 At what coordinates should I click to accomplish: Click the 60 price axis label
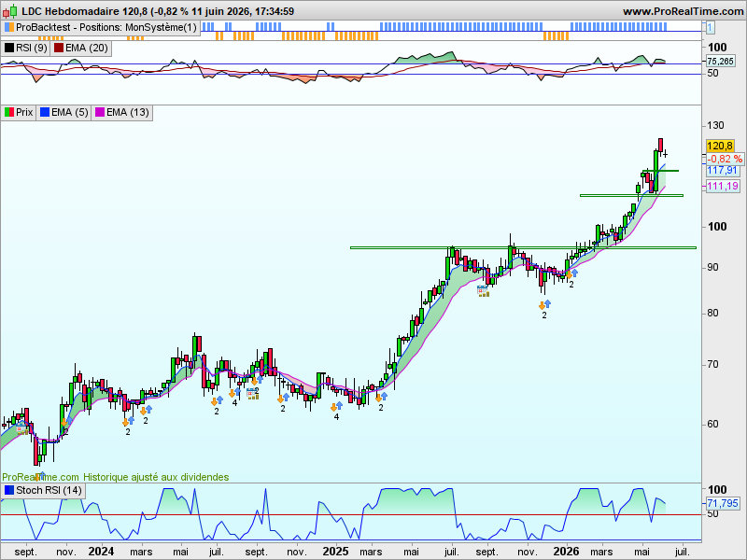(712, 424)
